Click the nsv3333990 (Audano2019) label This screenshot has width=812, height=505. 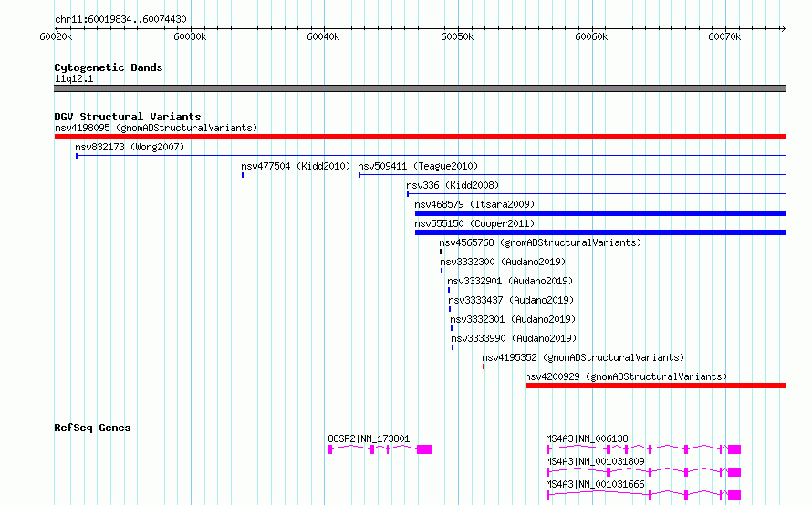pyautogui.click(x=514, y=338)
